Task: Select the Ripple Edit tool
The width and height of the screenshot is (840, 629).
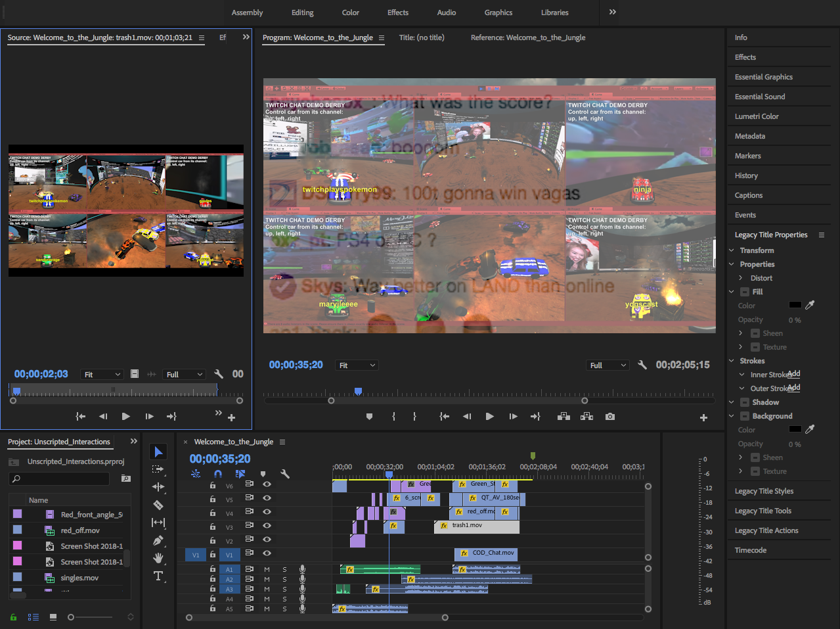Action: tap(158, 487)
